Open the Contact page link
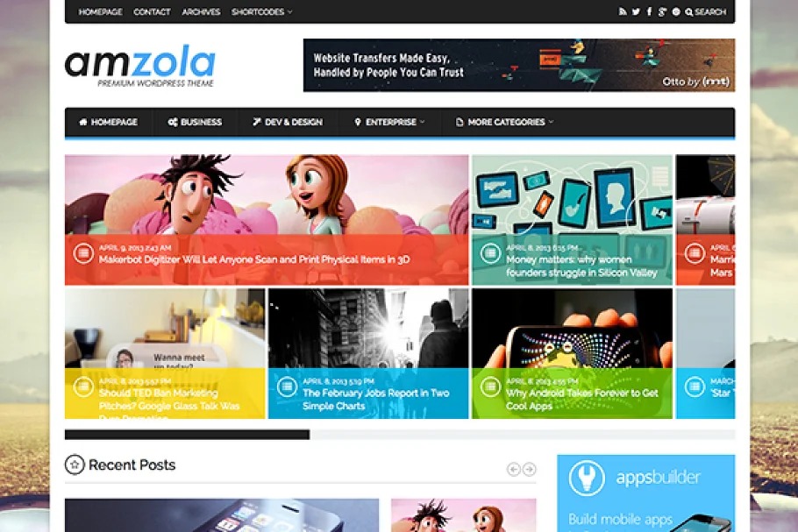 [x=152, y=11]
